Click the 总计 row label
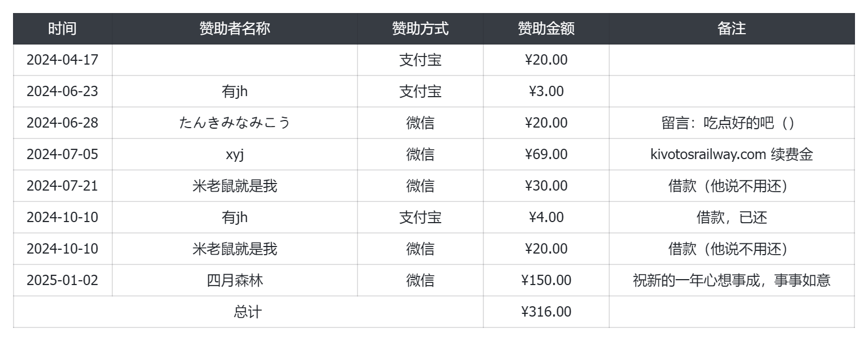 [247, 312]
